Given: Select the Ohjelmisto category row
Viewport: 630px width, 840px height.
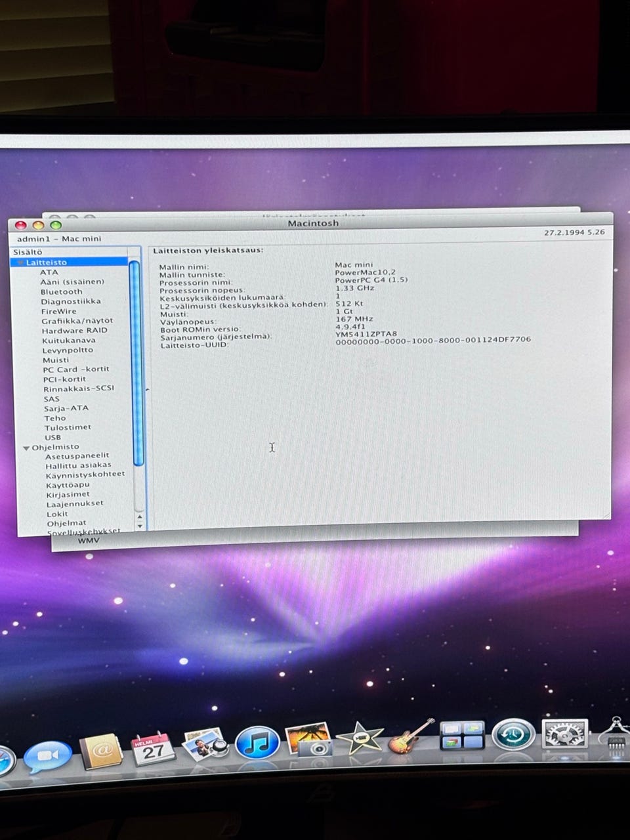Looking at the screenshot, I should coord(56,447).
